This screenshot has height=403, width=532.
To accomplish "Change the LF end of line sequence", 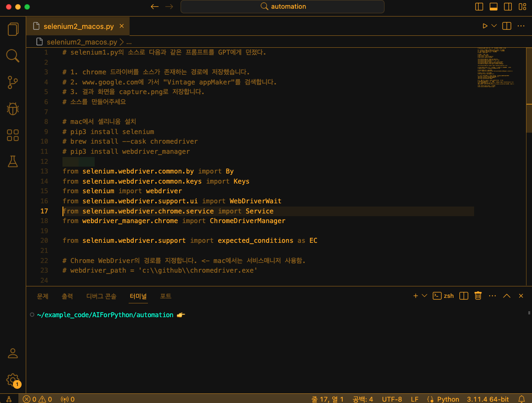I will [x=414, y=399].
